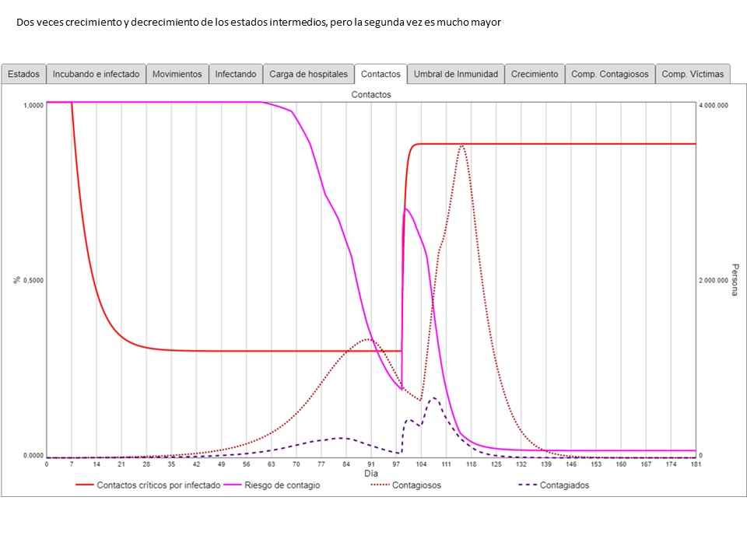The height and width of the screenshot is (560, 747).
Task: Open the Comp. Contagiosos tab
Action: coord(609,74)
